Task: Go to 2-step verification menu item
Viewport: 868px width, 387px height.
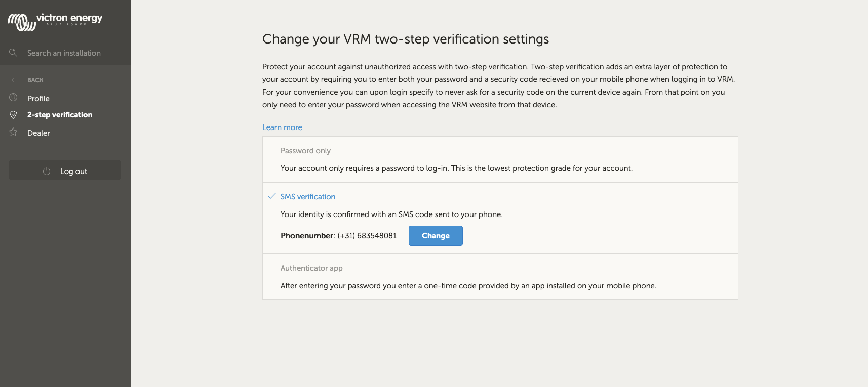Action: point(60,115)
